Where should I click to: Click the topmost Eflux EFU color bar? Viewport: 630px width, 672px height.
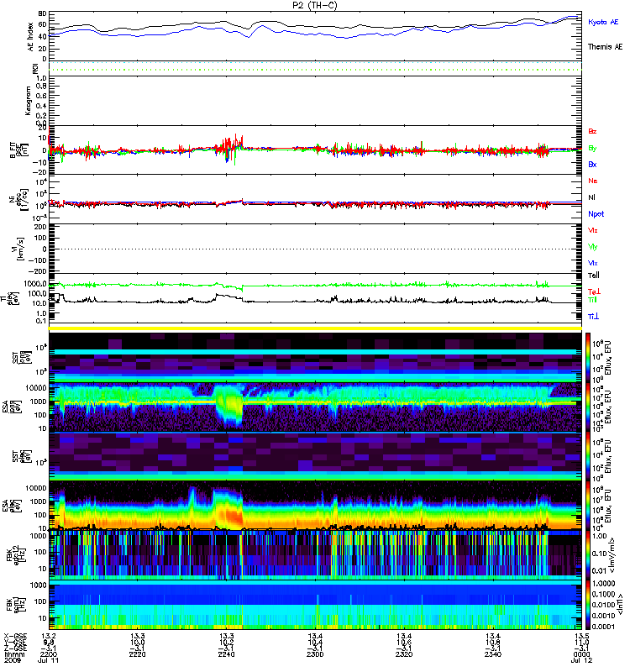[588, 357]
